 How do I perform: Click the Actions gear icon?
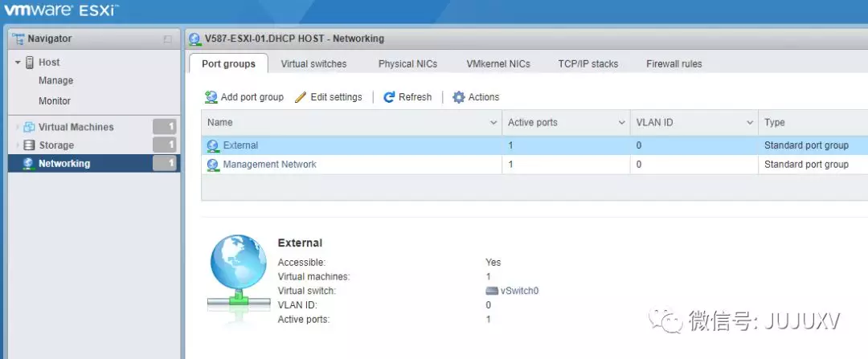point(459,97)
